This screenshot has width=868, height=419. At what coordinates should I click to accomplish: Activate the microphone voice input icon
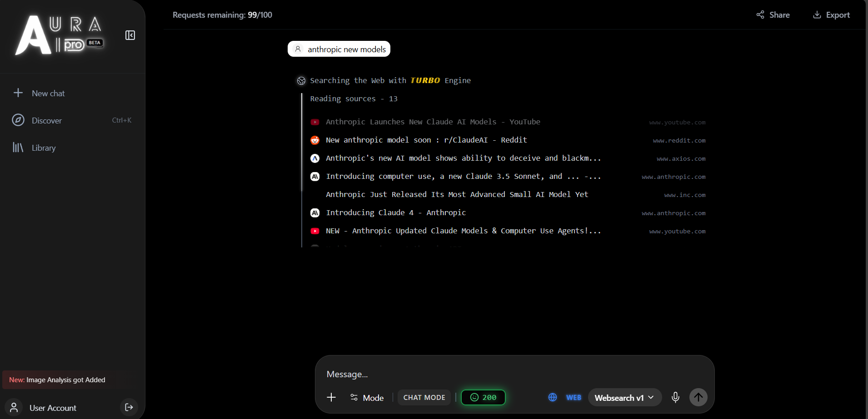(676, 398)
